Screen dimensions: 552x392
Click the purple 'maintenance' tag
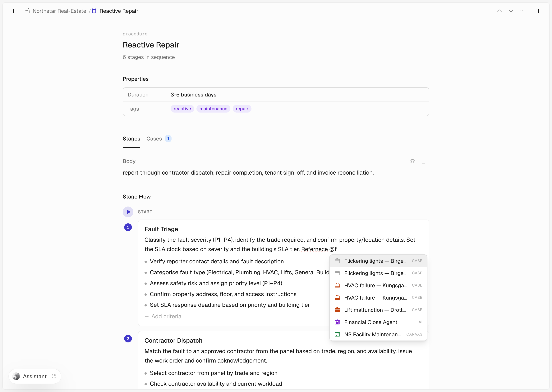tap(213, 109)
